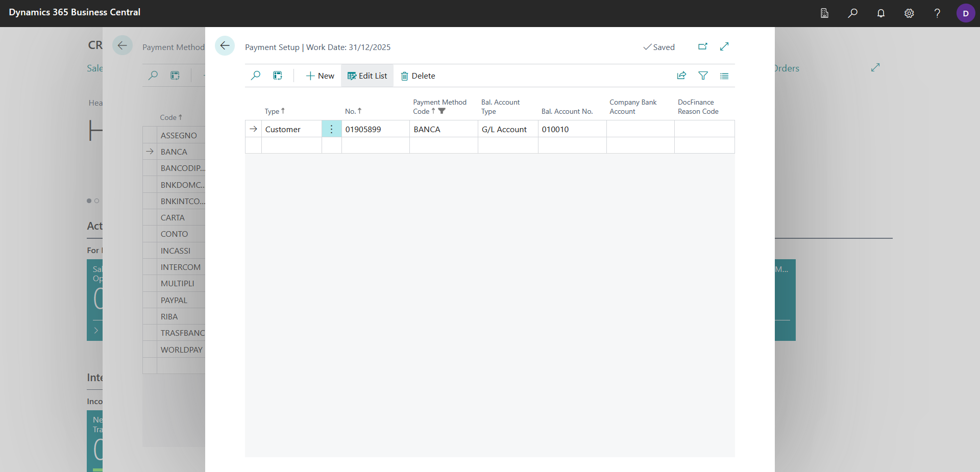Expand Payment Setup page to full width
980x472 pixels.
[724, 46]
